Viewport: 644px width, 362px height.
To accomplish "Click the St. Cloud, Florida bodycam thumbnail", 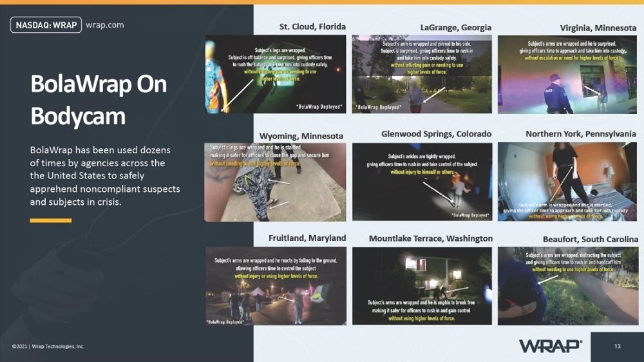I will [276, 74].
